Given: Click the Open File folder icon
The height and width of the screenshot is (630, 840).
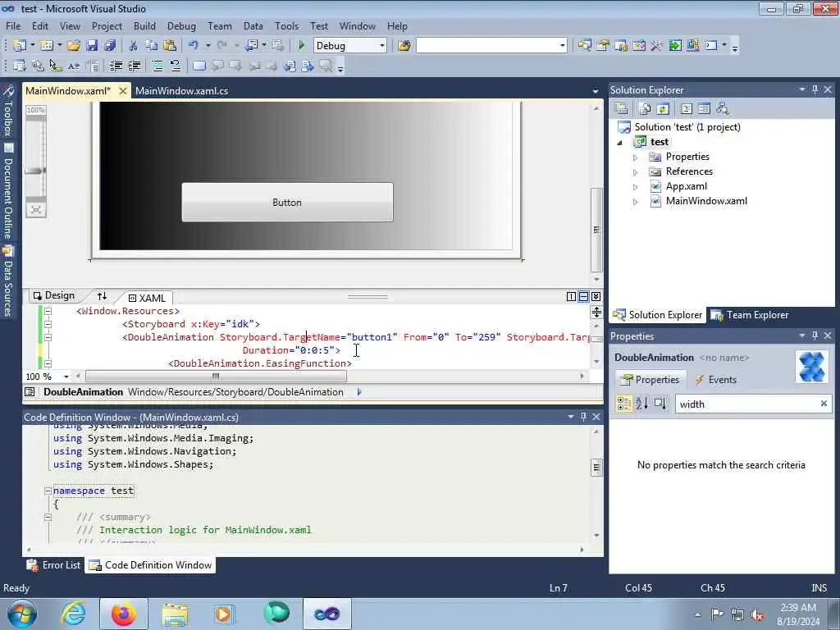Looking at the screenshot, I should point(73,46).
